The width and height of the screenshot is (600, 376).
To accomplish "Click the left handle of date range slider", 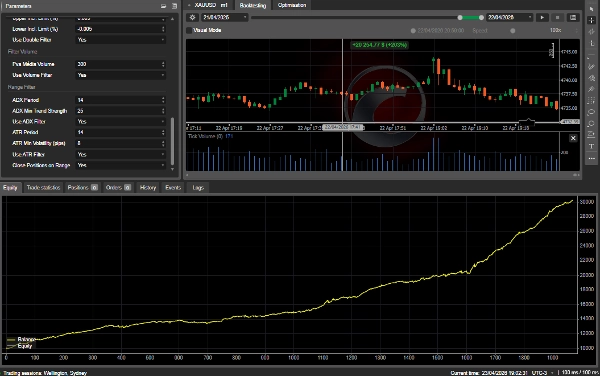I will pyautogui.click(x=460, y=18).
